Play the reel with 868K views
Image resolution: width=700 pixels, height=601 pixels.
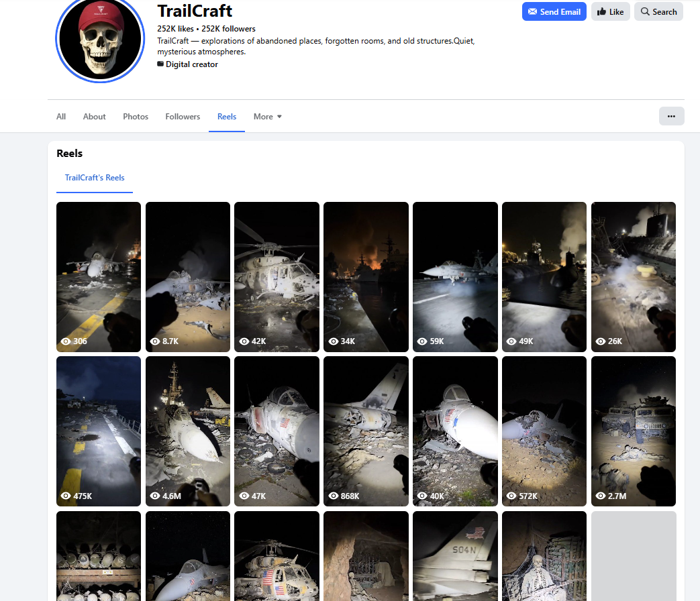[366, 431]
